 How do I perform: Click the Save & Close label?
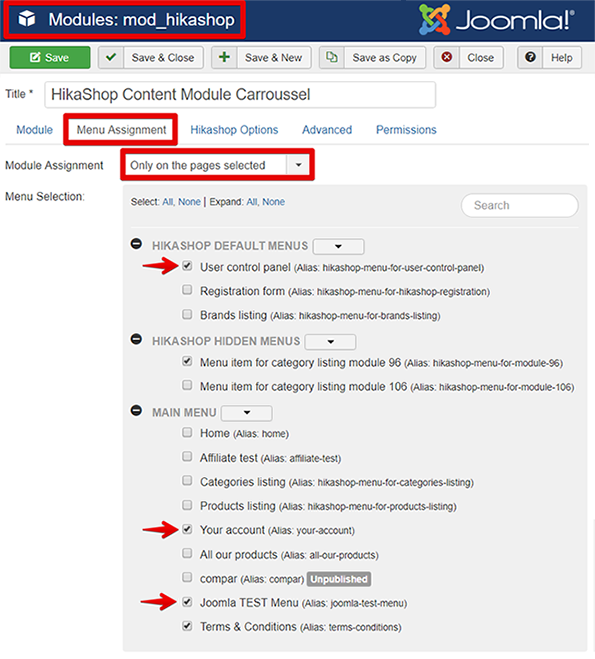click(x=163, y=58)
